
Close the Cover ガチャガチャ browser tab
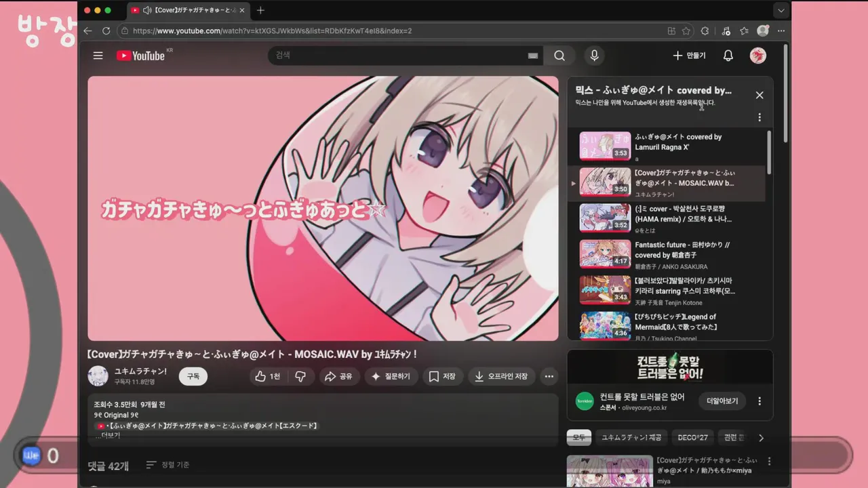point(242,10)
